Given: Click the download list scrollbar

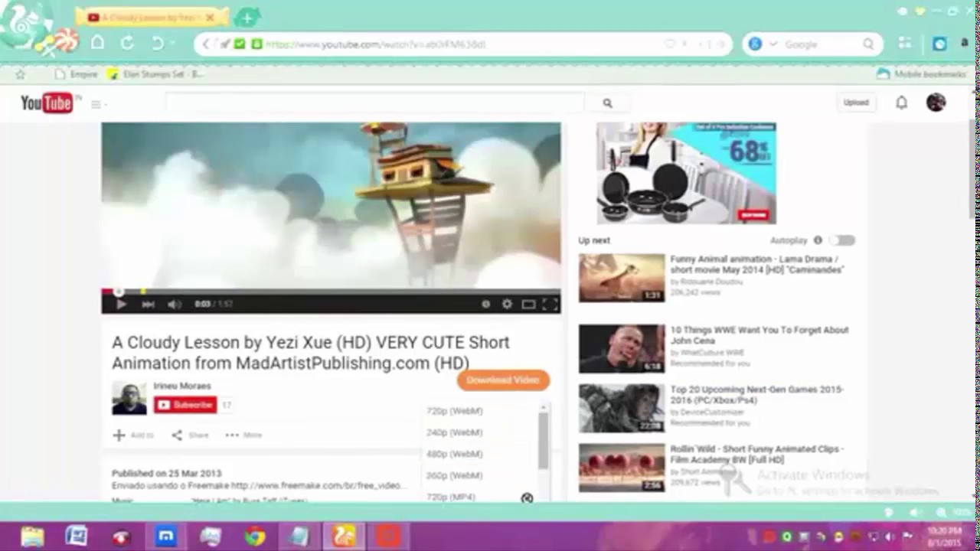Looking at the screenshot, I should (544, 440).
